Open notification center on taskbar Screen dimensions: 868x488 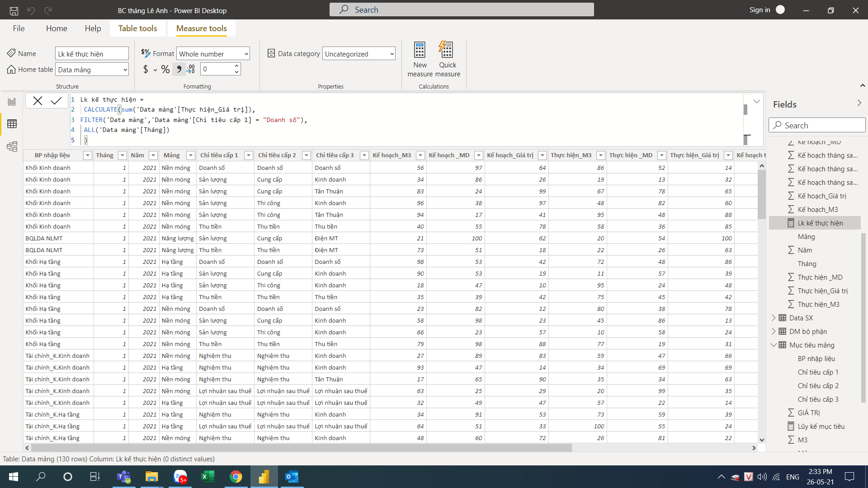[849, 477]
